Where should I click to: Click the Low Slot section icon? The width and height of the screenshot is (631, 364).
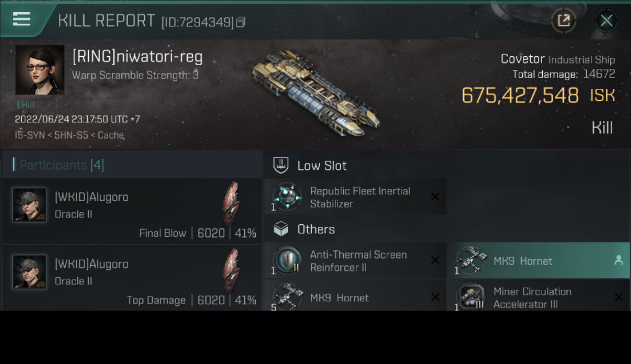point(281,165)
